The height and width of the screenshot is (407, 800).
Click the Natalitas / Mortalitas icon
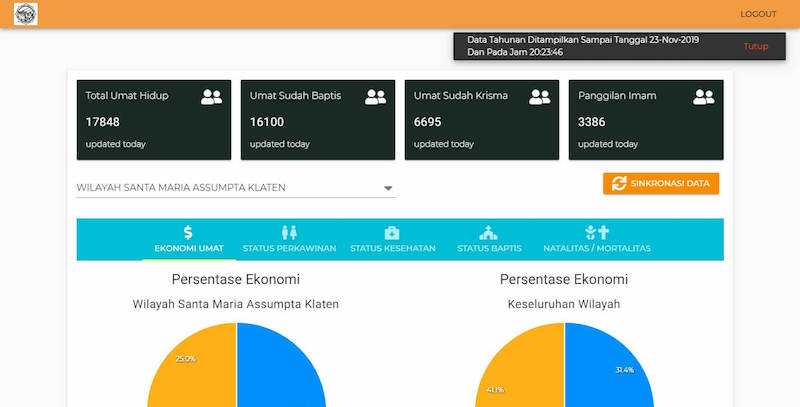597,232
